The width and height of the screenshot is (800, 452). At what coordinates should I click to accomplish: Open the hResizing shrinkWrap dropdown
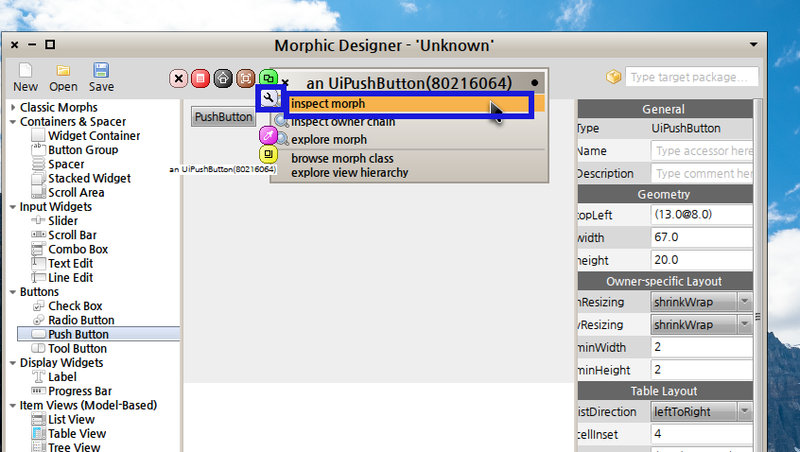click(x=701, y=302)
